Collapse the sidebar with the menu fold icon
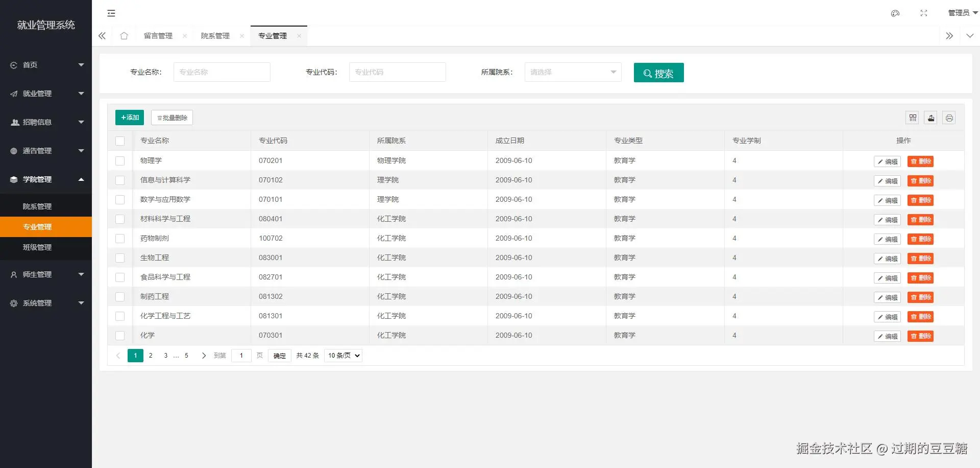 [x=111, y=13]
